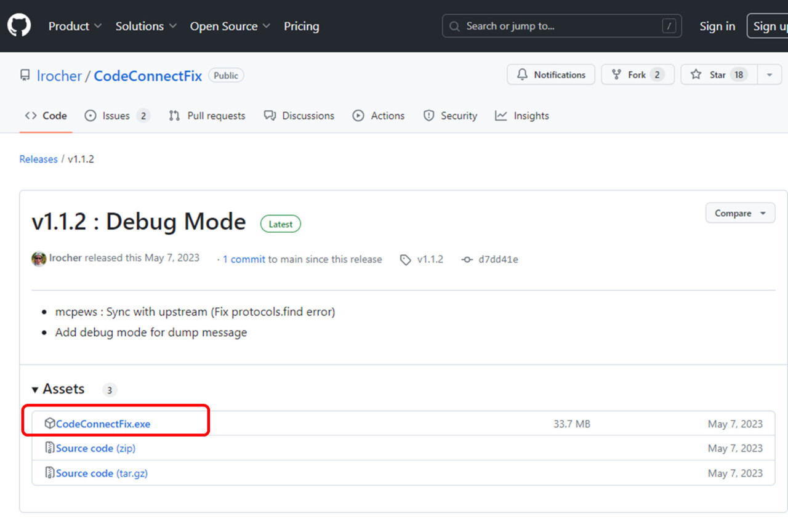Click the Sign up button
788x532 pixels.
768,26
